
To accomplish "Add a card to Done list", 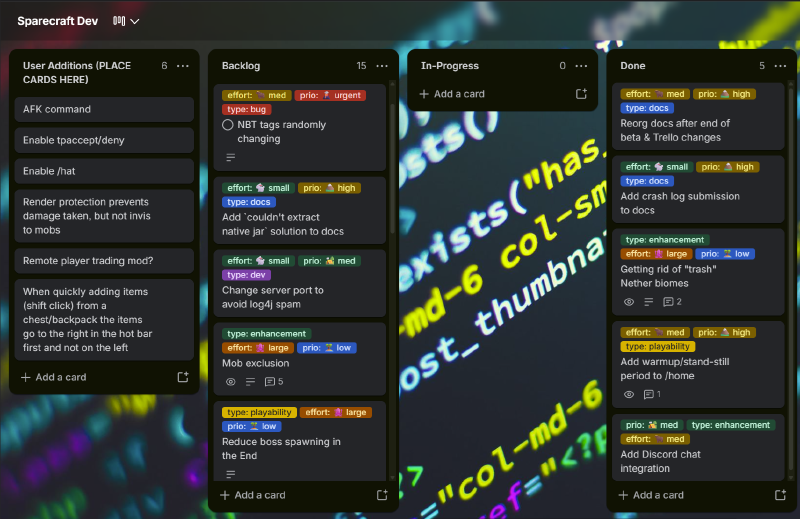I will [x=651, y=495].
